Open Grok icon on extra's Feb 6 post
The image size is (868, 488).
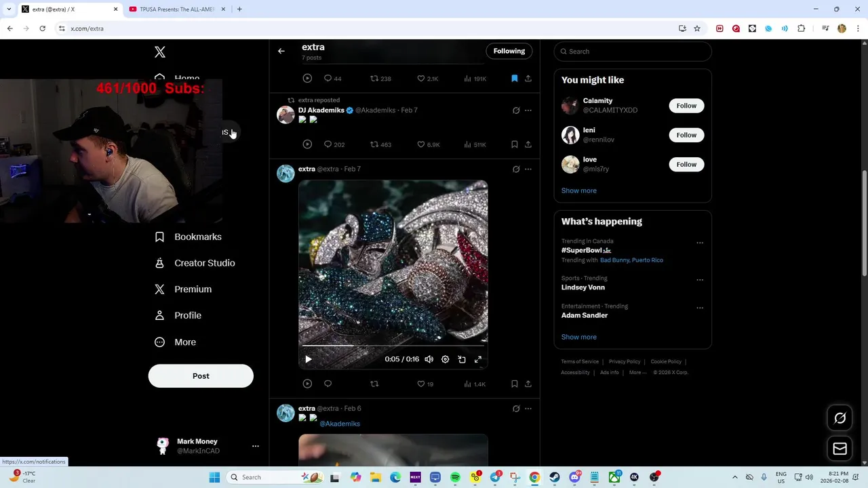516,409
